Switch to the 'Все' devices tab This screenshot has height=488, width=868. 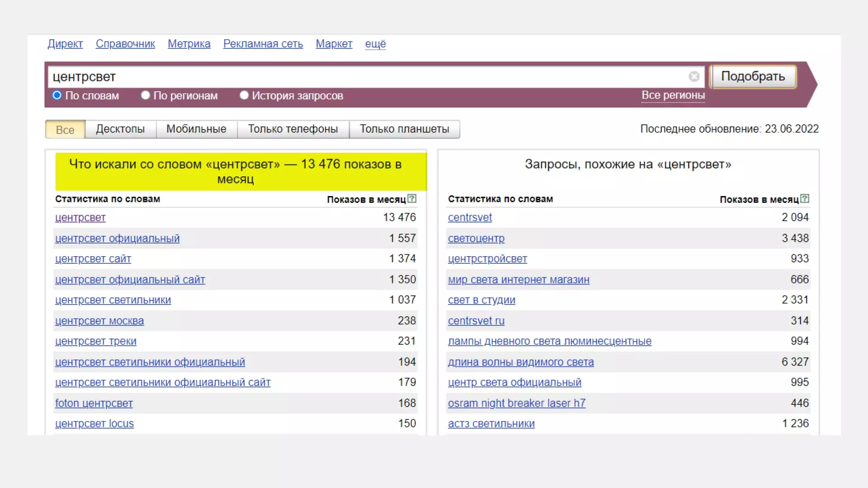point(65,129)
